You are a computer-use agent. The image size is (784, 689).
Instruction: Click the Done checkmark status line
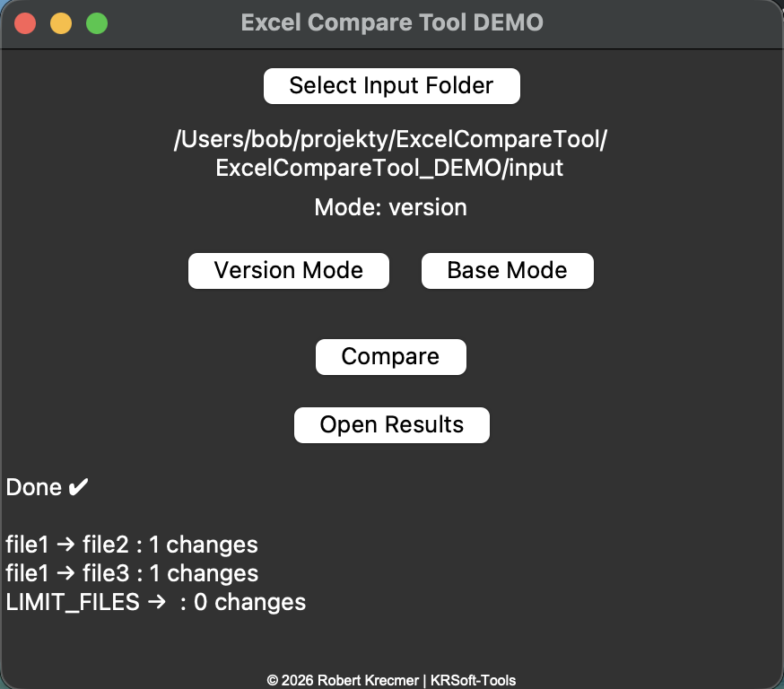(x=47, y=487)
